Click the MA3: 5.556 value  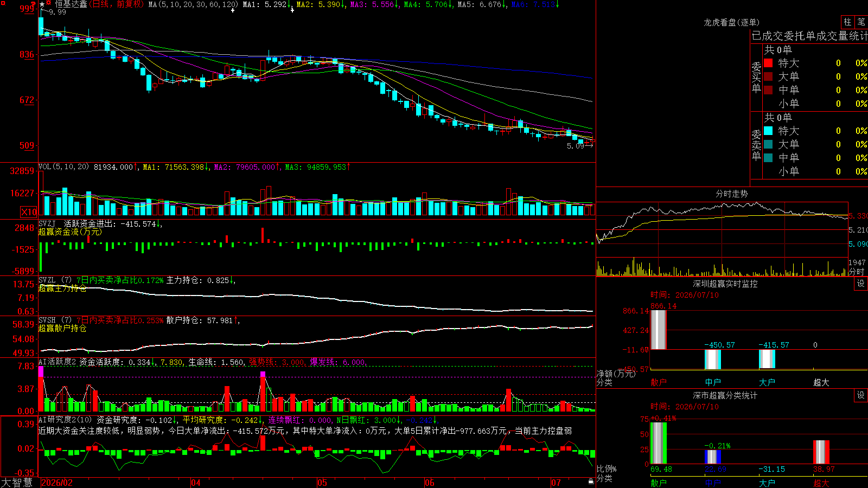click(x=374, y=4)
